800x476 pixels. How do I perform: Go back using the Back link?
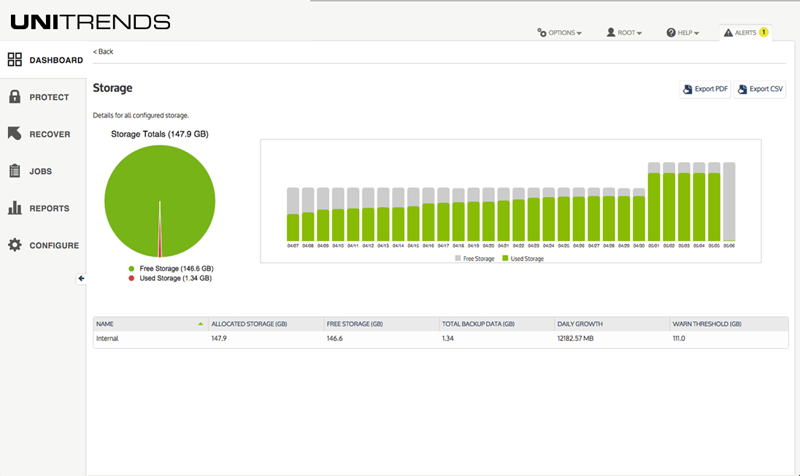pyautogui.click(x=103, y=52)
